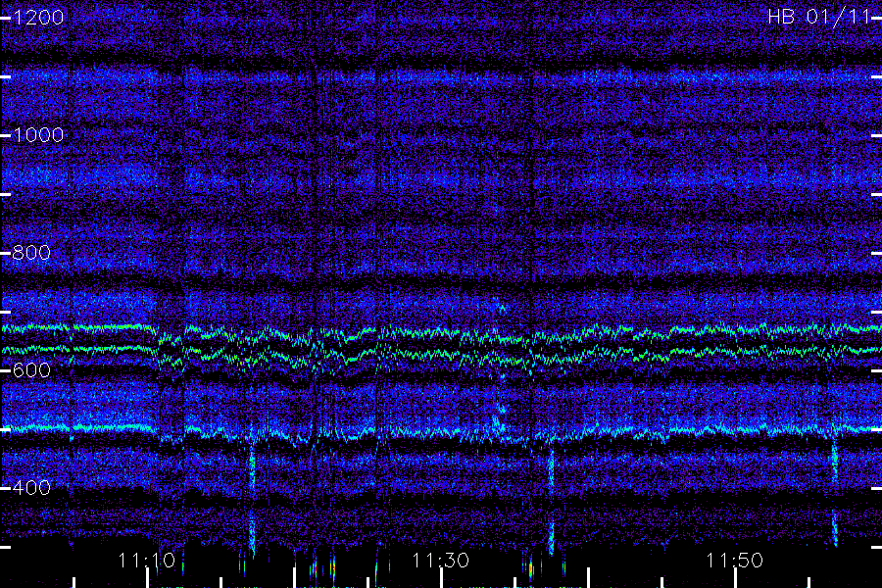This screenshot has width=882, height=588.
Task: Click the 600 frequency axis label
Action: [31, 370]
